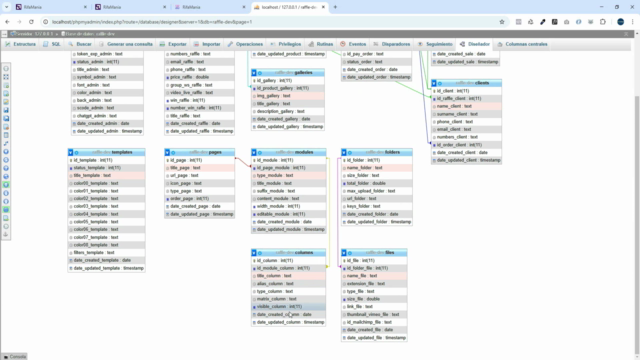Click the Export schema icon

(6, 218)
